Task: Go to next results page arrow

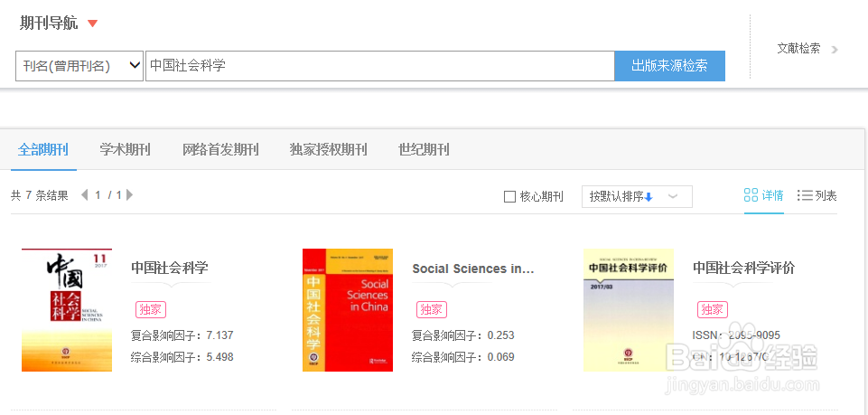Action: [129, 195]
